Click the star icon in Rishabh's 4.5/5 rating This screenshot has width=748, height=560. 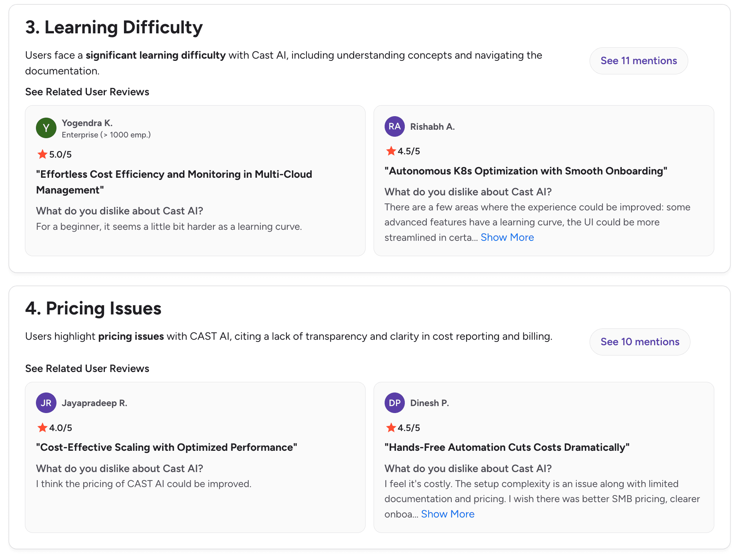click(x=391, y=151)
